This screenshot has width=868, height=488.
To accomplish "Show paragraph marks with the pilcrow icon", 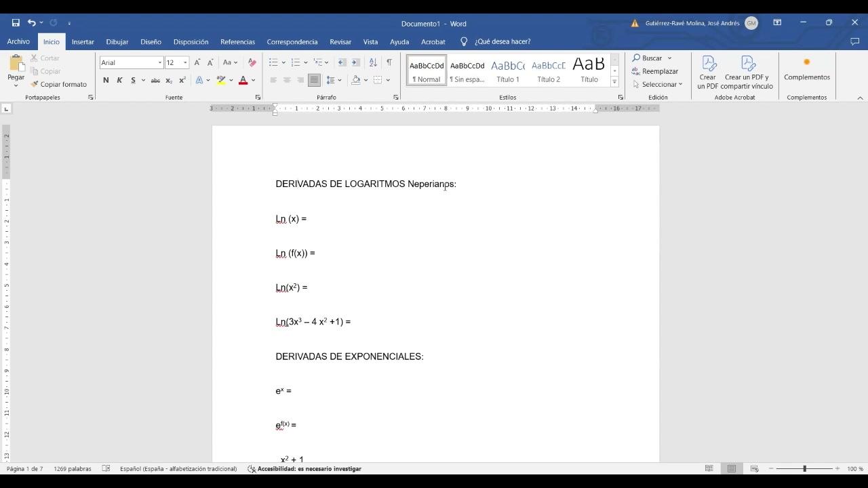I will 389,62.
